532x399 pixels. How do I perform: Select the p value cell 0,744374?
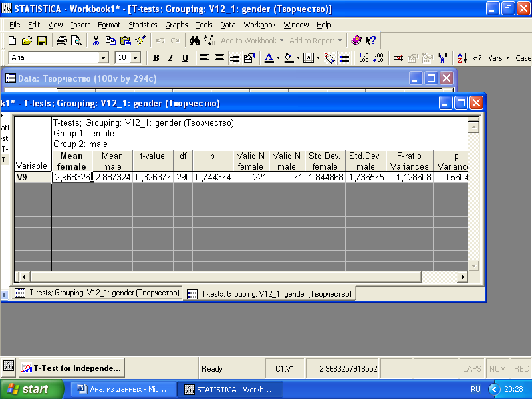[x=213, y=177]
